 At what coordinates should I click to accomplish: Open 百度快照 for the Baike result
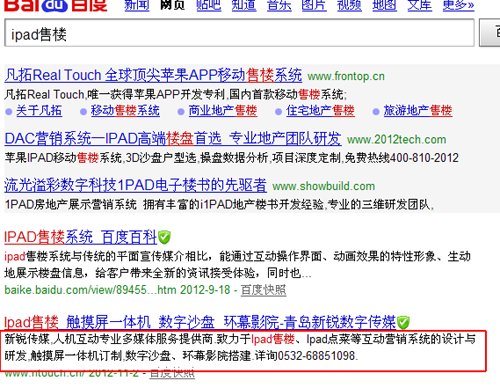tap(263, 290)
